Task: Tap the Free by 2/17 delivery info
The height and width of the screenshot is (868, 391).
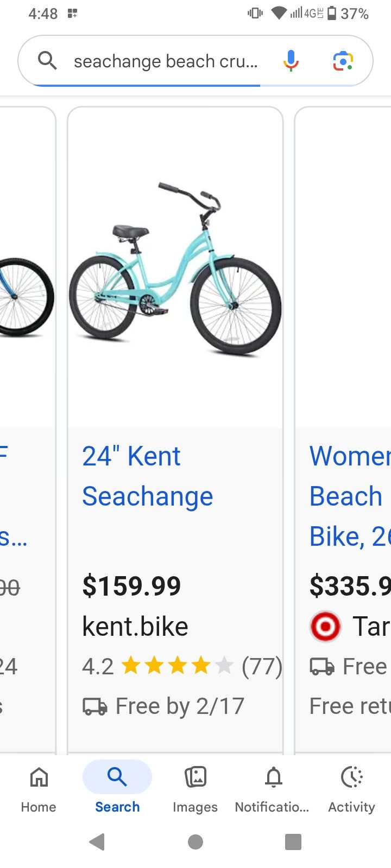Action: click(x=163, y=706)
